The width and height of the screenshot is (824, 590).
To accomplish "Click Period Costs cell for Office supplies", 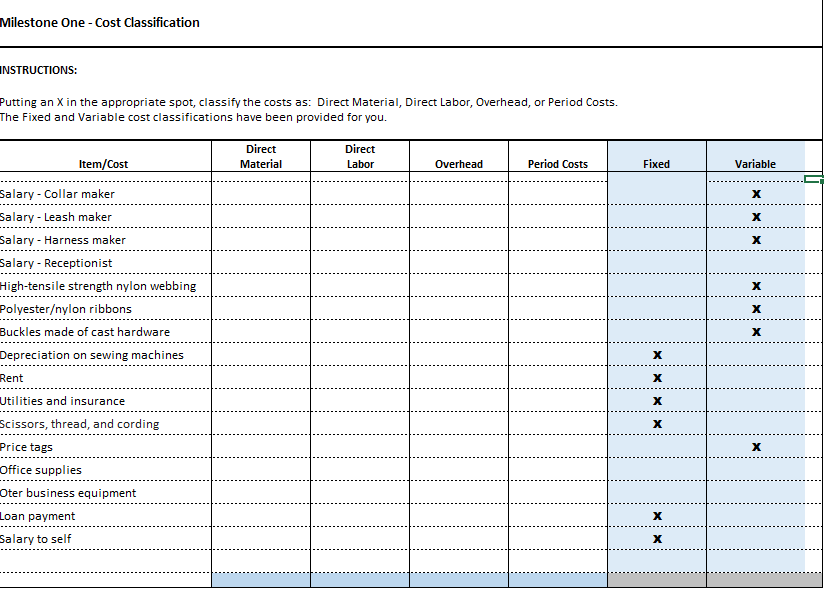I will coord(558,470).
